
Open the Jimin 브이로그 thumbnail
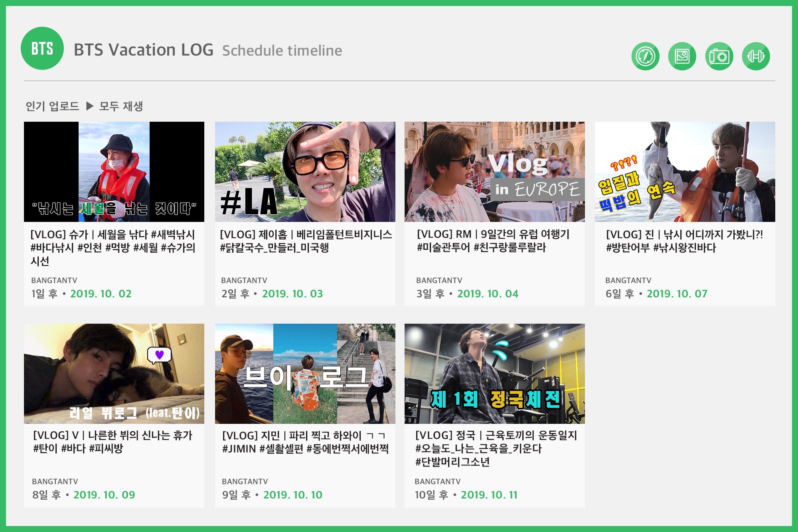(x=305, y=374)
